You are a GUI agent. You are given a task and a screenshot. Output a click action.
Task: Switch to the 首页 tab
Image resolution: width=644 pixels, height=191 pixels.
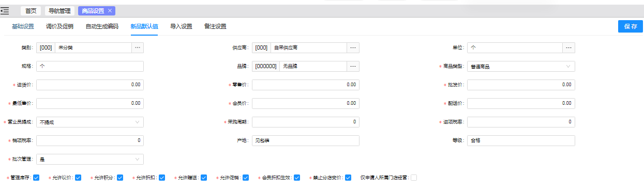pos(31,10)
